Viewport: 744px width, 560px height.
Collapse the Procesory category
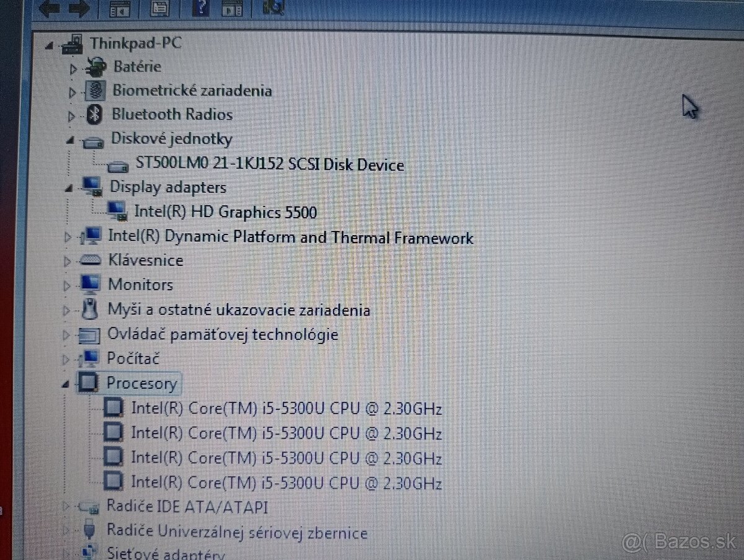64,384
